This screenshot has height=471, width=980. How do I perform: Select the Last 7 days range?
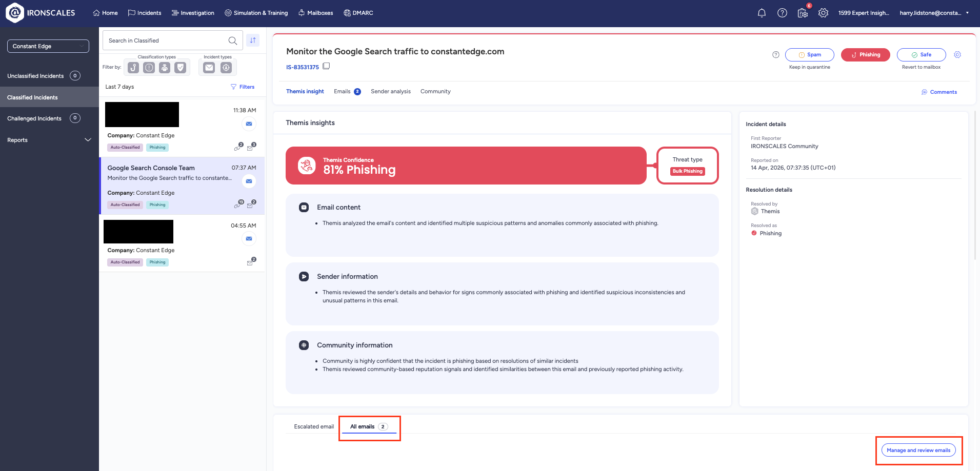[x=119, y=87]
